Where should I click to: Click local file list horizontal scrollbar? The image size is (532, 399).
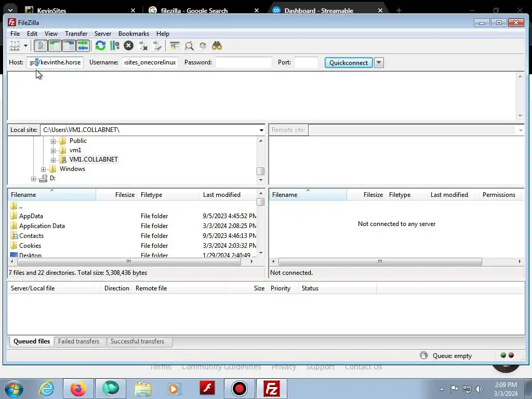129,262
